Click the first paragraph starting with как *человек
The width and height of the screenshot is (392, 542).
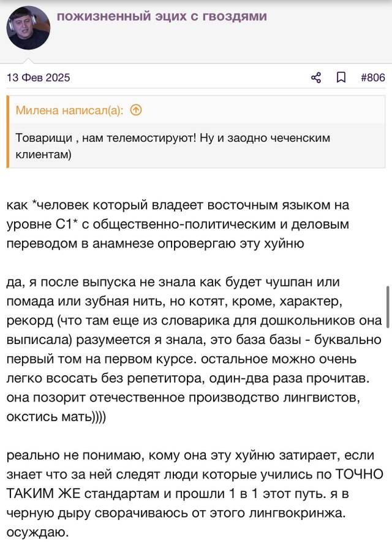coord(178,224)
